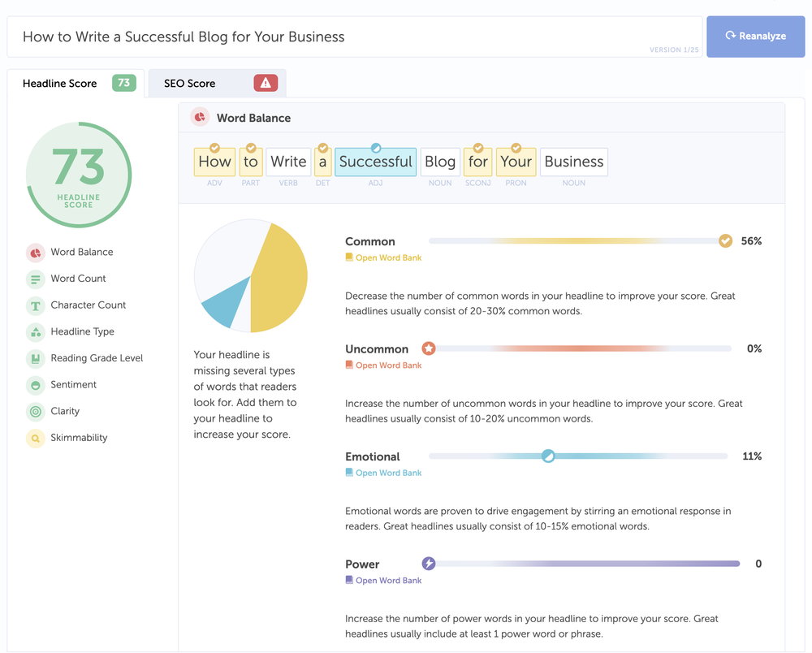Screen dimensions: 812x653
Task: Click the check badge above word 'a'
Action: (x=322, y=148)
